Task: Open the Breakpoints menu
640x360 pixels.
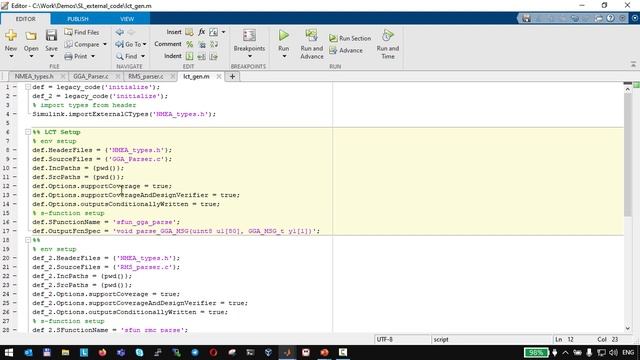Action: [x=249, y=44]
